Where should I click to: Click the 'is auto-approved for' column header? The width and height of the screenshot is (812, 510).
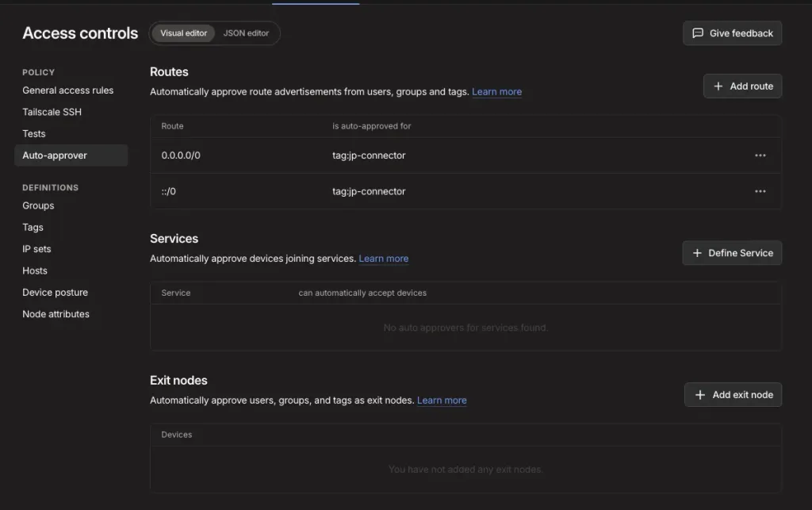click(x=371, y=126)
